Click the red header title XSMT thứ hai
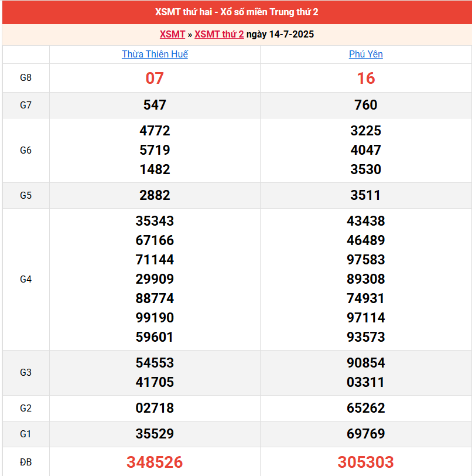This screenshot has width=472, height=476. pyautogui.click(x=237, y=12)
